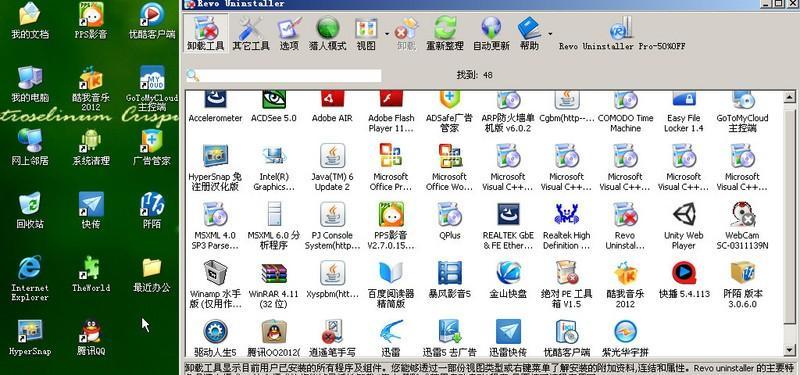Select 逍遥笔手写 program icon

click(332, 338)
